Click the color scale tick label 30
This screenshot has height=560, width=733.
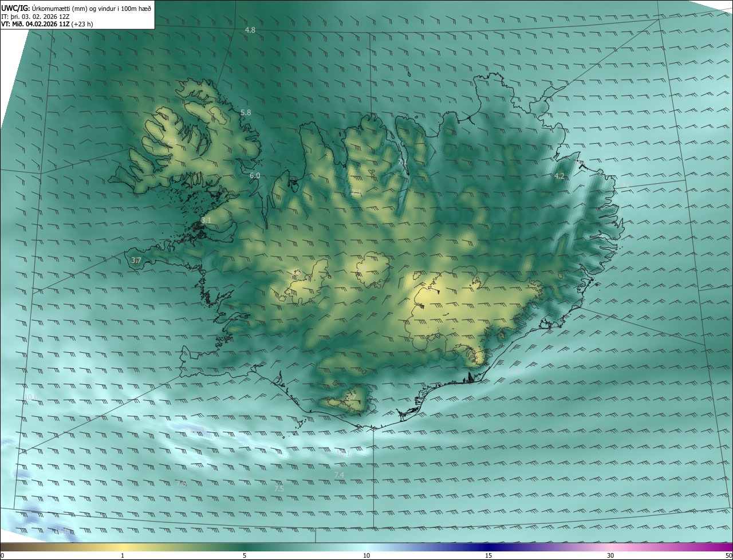(x=610, y=555)
